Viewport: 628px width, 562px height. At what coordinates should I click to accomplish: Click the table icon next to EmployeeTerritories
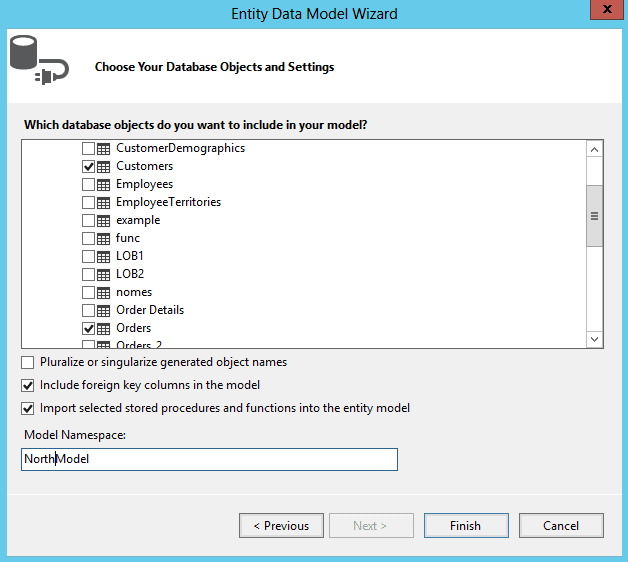(x=104, y=202)
